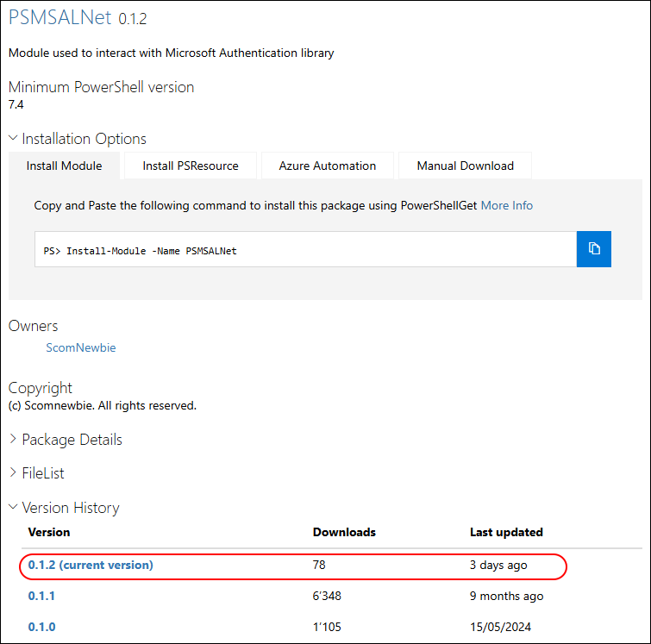Click the 1'105 downloads value
651x644 pixels.
pos(327,627)
